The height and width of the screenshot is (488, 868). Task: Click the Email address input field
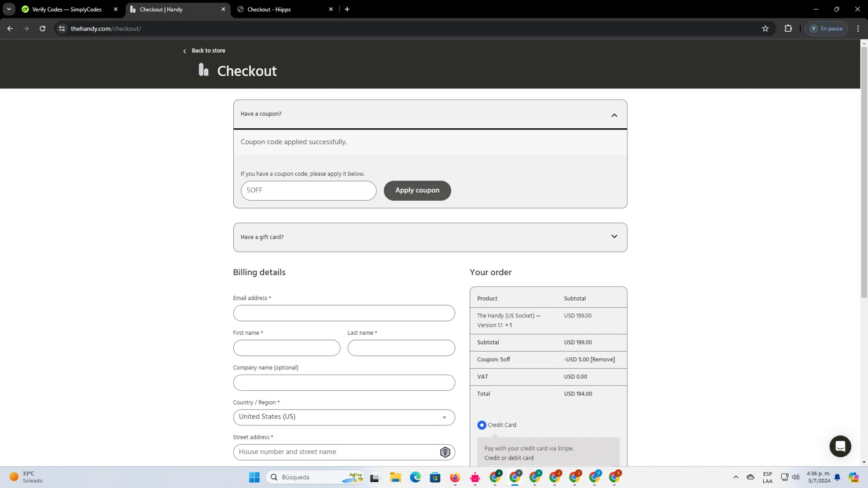[x=344, y=313]
